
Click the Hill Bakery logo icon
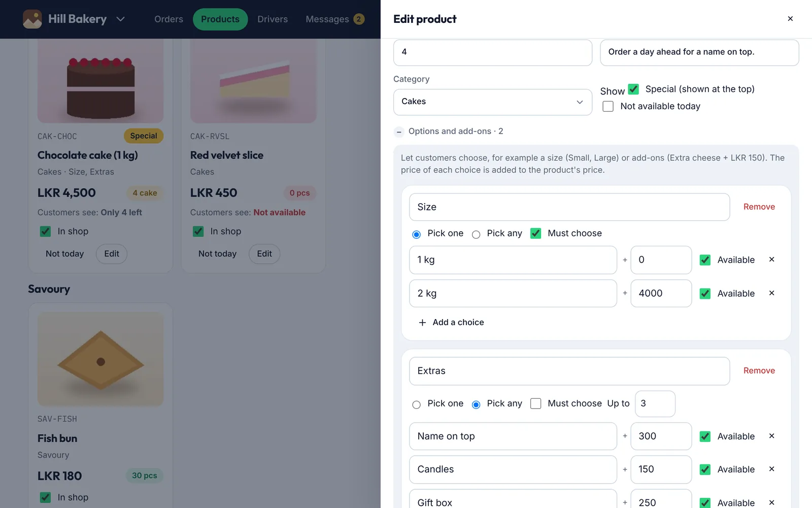[x=32, y=19]
